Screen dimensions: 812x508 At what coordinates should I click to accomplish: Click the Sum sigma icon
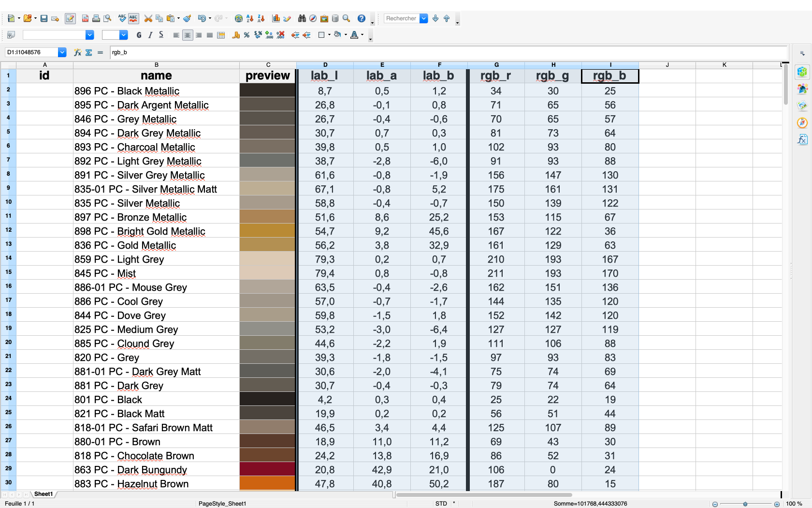pyautogui.click(x=89, y=52)
